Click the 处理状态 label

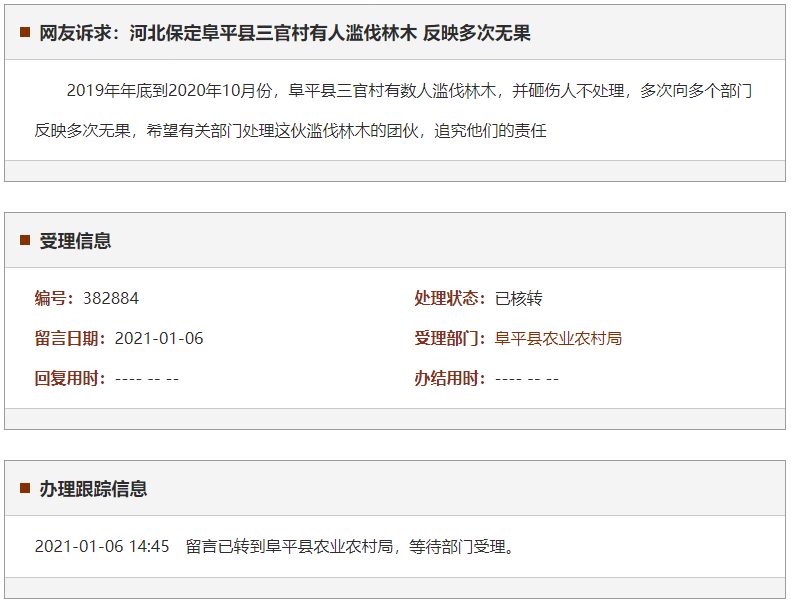pyautogui.click(x=450, y=298)
